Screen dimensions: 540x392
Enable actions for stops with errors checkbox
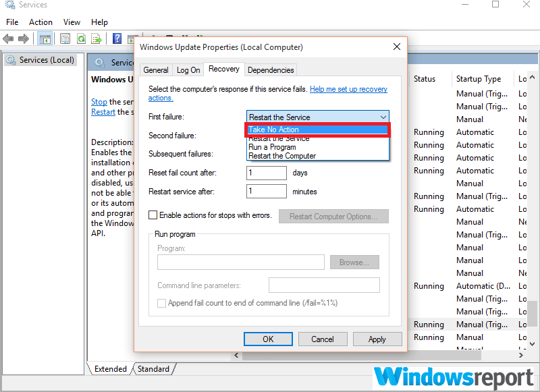[x=153, y=215]
